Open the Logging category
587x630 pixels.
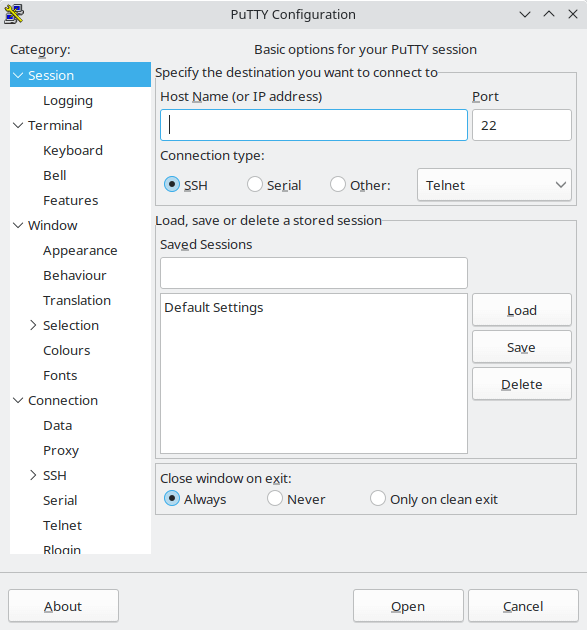point(68,100)
